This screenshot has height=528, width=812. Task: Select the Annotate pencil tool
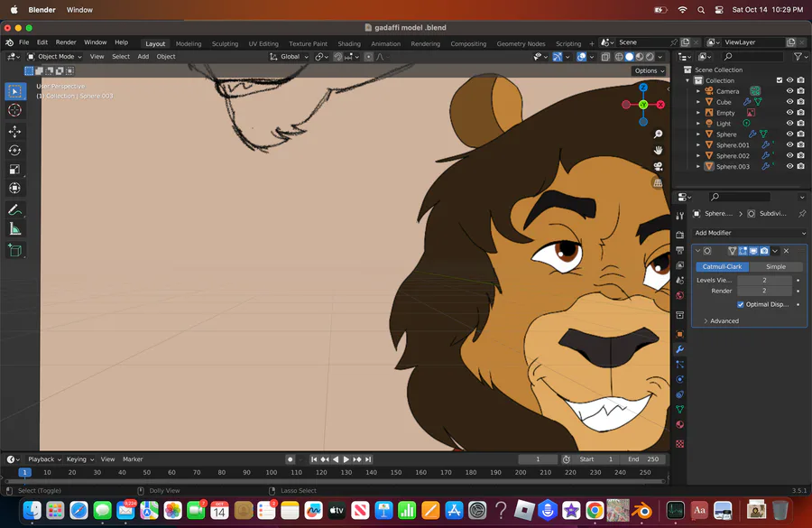[x=14, y=210]
